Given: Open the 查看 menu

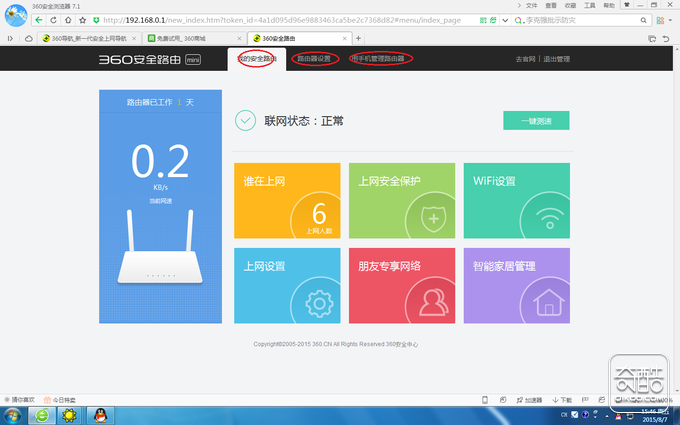Looking at the screenshot, I should [x=551, y=6].
